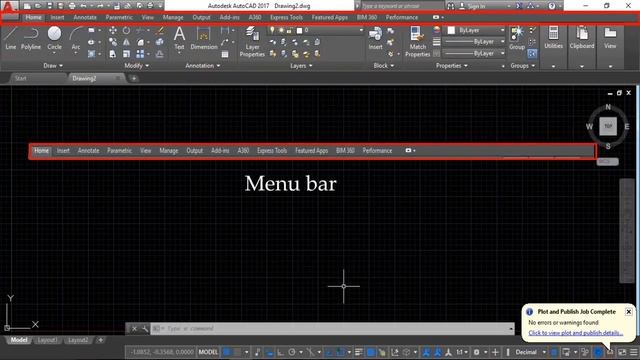Click the command line input field
The height and width of the screenshot is (360, 640).
click(x=332, y=329)
